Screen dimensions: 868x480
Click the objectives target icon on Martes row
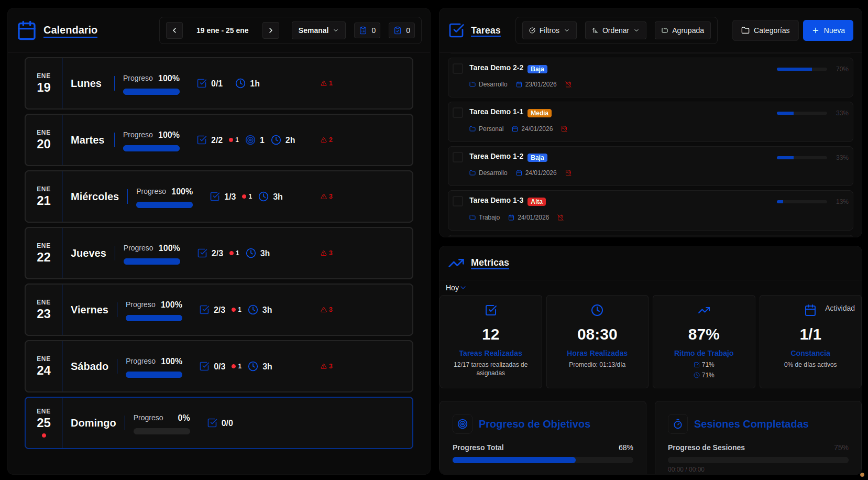250,140
